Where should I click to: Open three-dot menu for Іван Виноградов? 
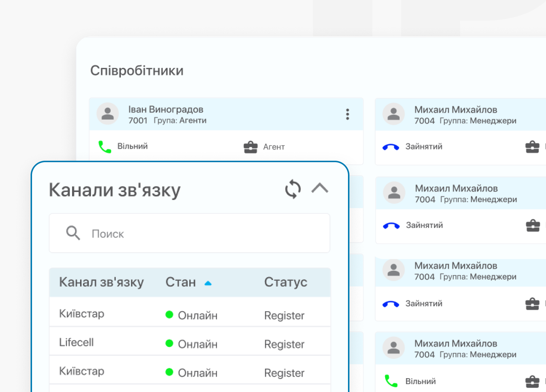347,114
